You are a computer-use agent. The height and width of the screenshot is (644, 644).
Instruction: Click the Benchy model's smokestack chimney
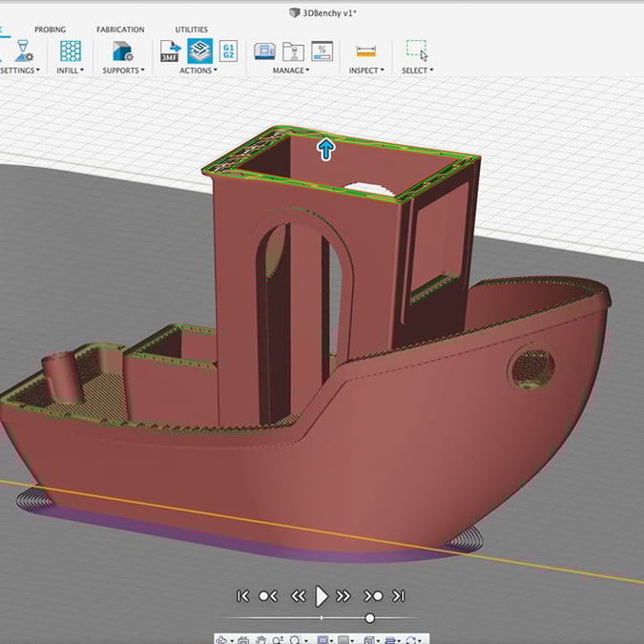click(61, 377)
